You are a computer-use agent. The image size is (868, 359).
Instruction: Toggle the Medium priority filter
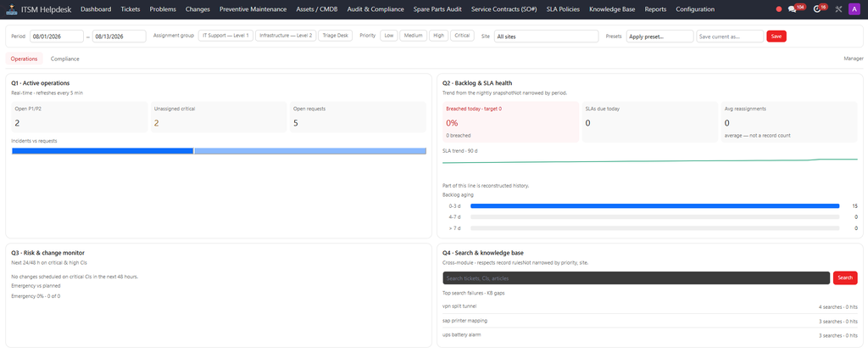414,36
